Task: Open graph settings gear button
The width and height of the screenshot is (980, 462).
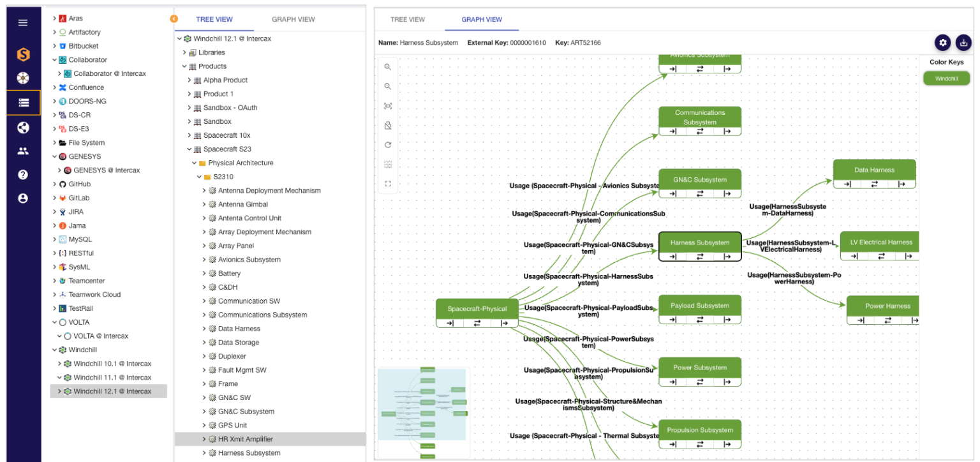Action: [942, 43]
